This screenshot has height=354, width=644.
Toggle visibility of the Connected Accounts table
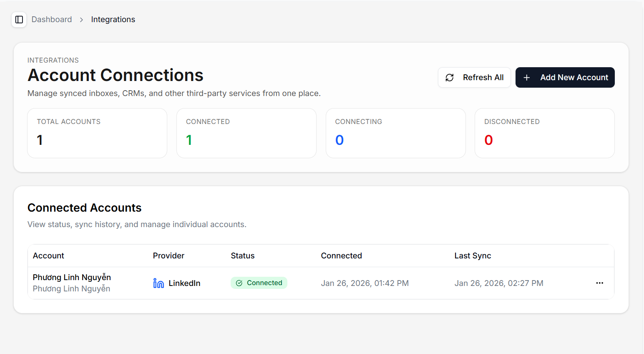coord(84,207)
